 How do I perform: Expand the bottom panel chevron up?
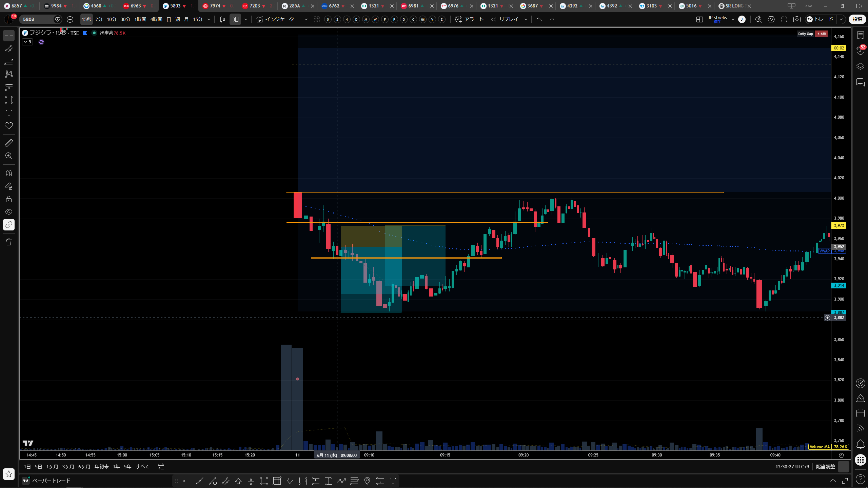click(833, 481)
